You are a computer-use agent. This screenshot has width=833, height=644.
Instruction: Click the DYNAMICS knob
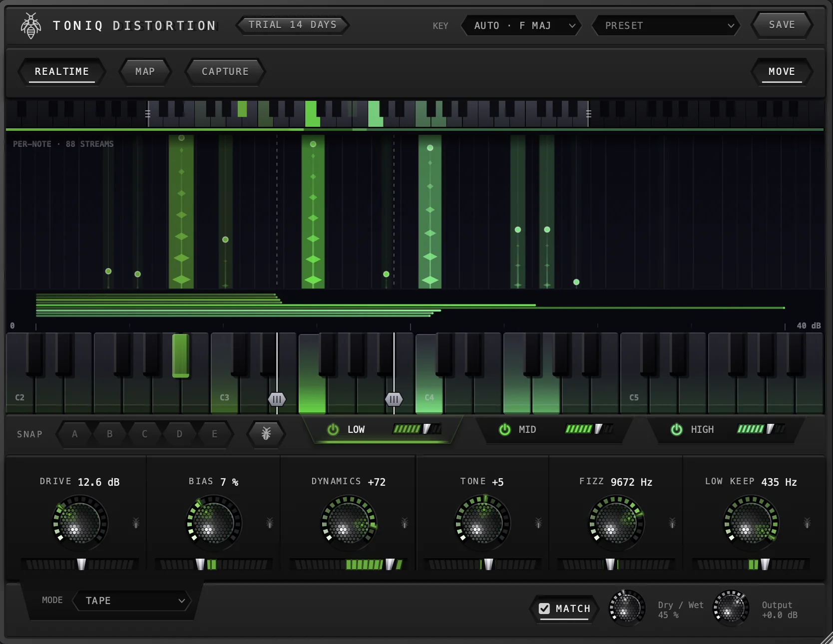click(x=349, y=522)
